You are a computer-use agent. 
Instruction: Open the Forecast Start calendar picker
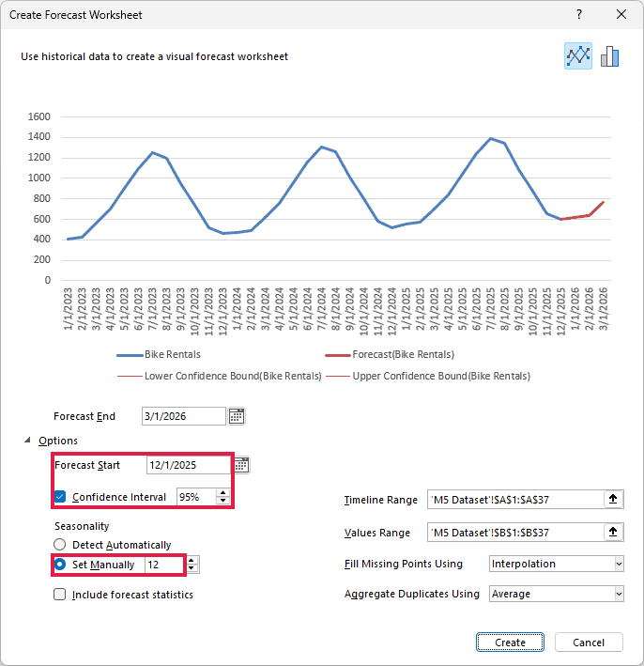click(241, 465)
